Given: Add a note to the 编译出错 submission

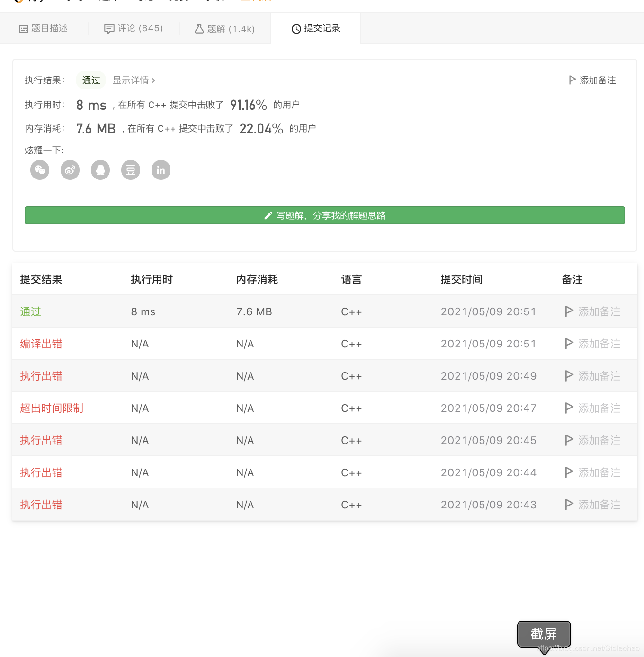Looking at the screenshot, I should [592, 343].
